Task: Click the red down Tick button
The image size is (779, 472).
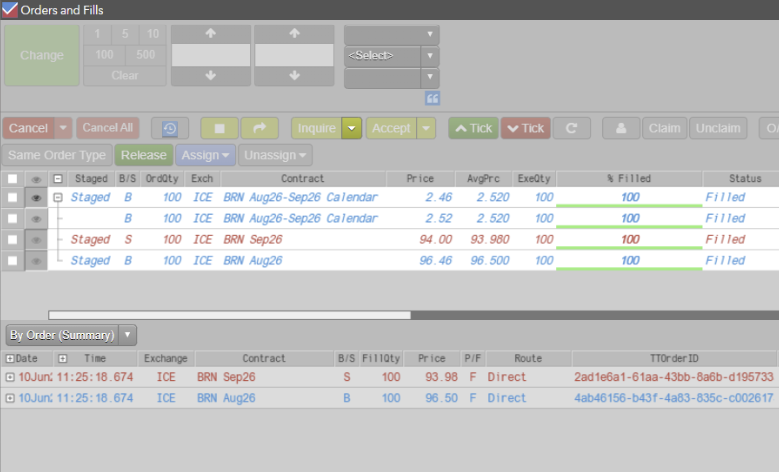Action: [526, 128]
